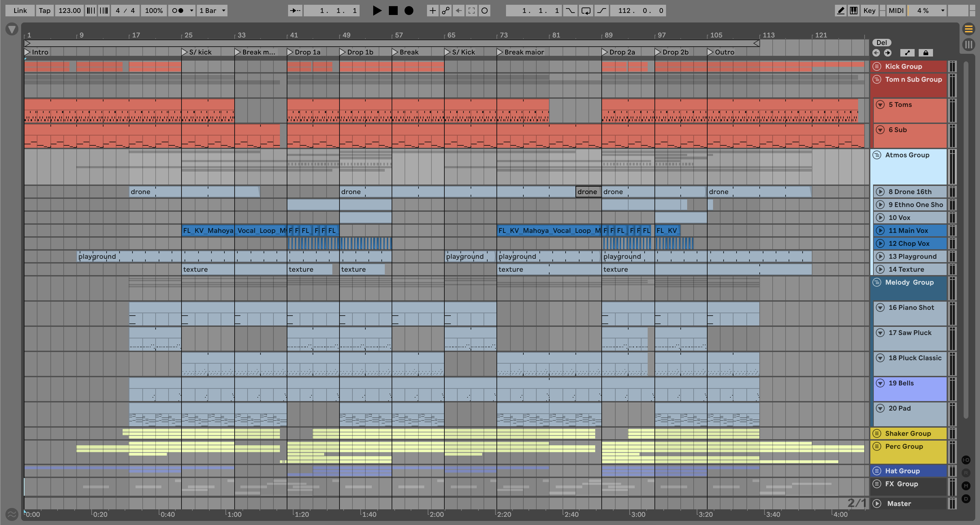This screenshot has height=525, width=980.
Task: Start playback with the Play button
Action: pyautogui.click(x=377, y=11)
